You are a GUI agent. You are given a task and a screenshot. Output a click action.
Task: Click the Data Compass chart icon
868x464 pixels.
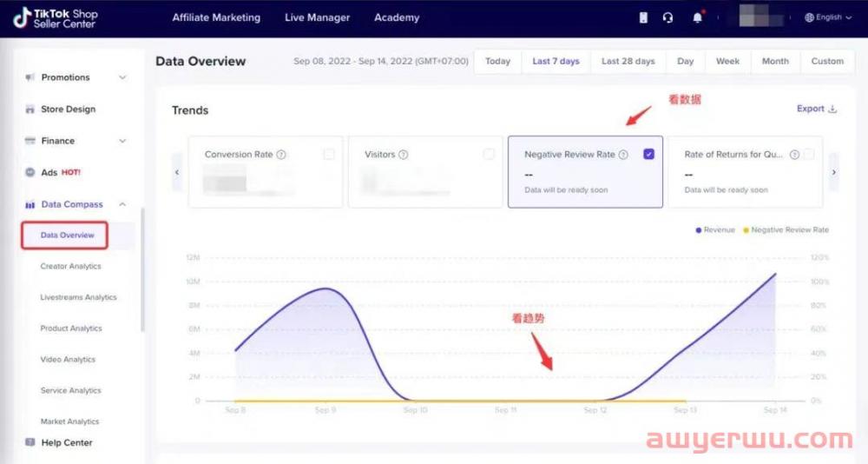[30, 204]
